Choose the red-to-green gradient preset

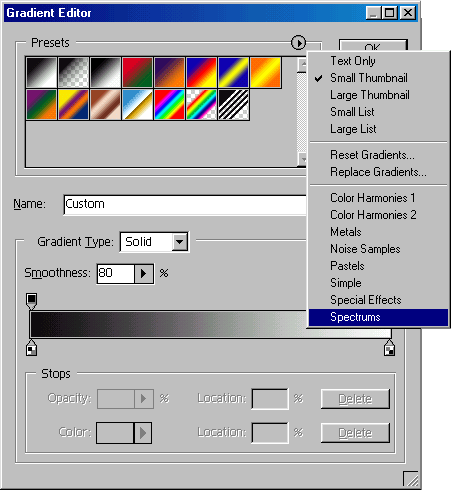[x=137, y=72]
